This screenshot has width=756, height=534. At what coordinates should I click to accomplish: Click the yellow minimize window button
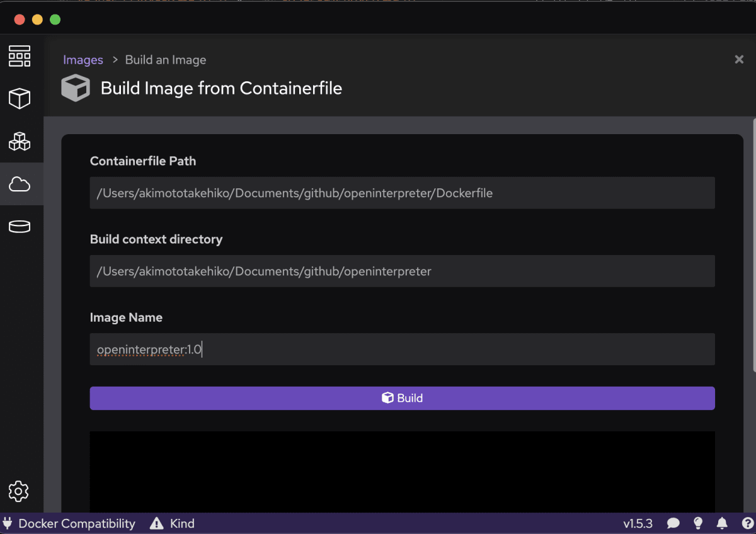tap(37, 20)
